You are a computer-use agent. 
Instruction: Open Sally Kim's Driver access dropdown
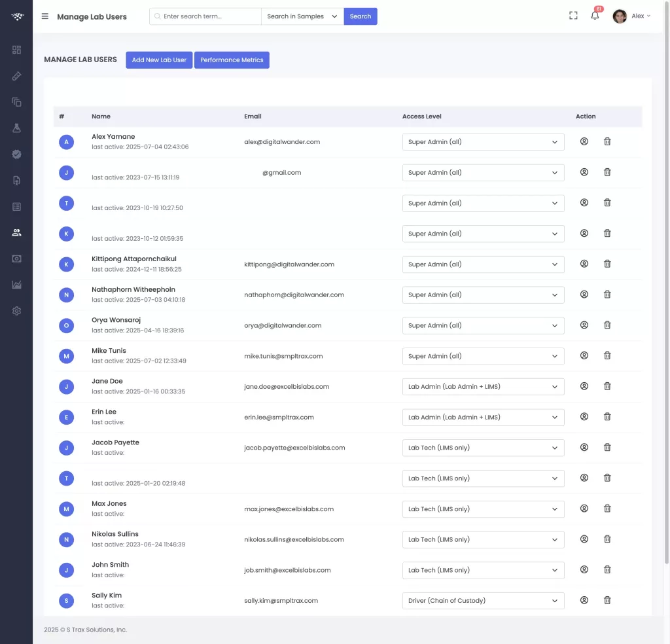(483, 601)
